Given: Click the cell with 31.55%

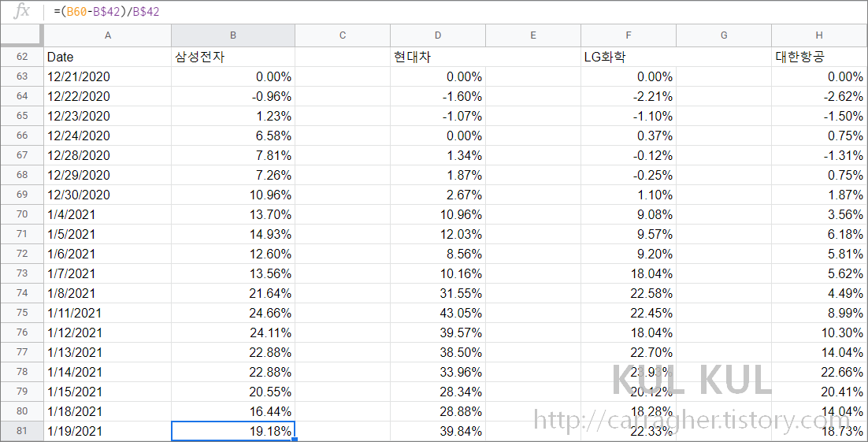Looking at the screenshot, I should (438, 293).
